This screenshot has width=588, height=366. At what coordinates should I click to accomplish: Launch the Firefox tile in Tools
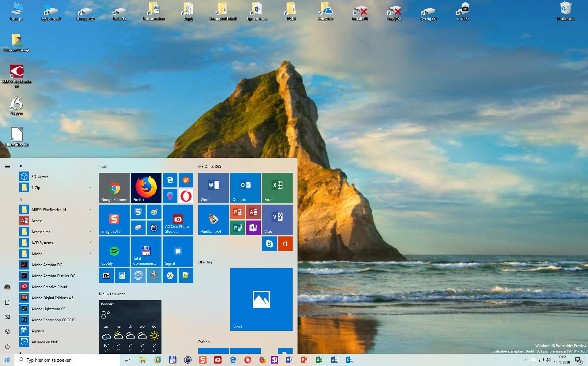click(146, 188)
